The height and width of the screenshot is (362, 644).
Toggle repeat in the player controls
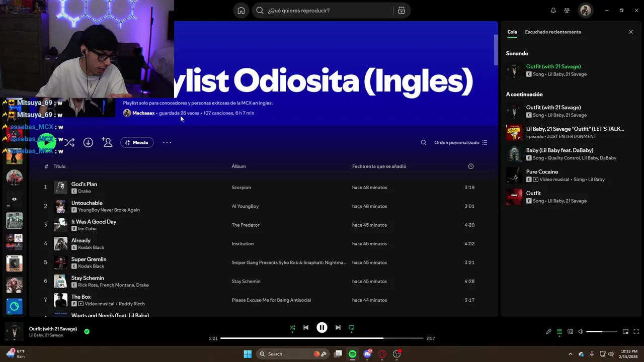(x=352, y=328)
